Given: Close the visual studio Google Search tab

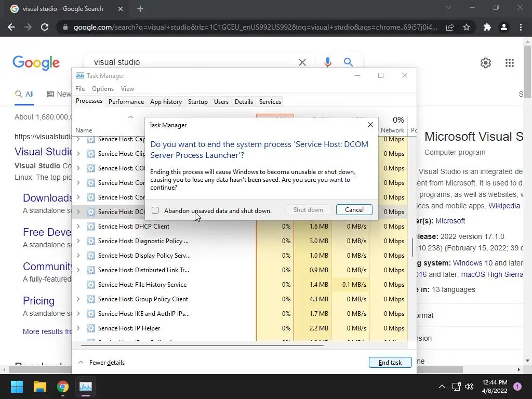Looking at the screenshot, I should [121, 9].
